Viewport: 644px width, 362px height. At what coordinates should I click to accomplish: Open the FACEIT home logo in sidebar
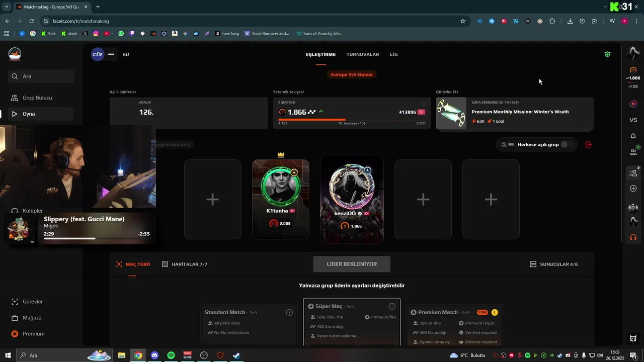(x=15, y=54)
